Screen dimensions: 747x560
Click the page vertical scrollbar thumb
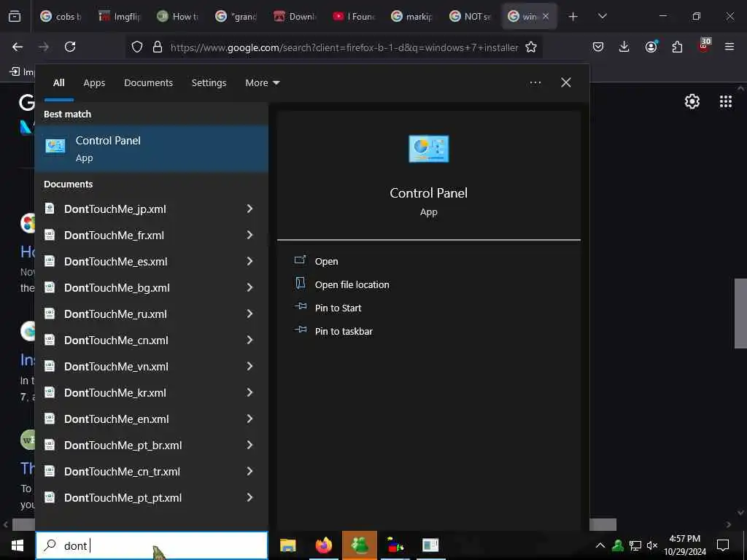[x=740, y=314]
